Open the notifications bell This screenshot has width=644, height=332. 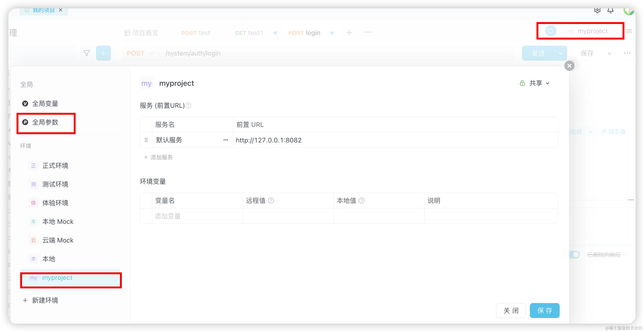tap(610, 10)
